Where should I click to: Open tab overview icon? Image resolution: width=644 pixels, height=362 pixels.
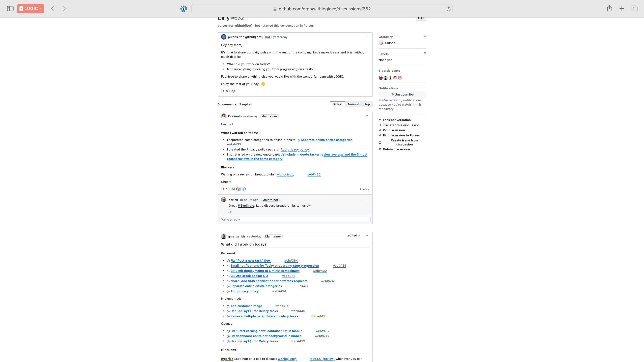pyautogui.click(x=634, y=9)
